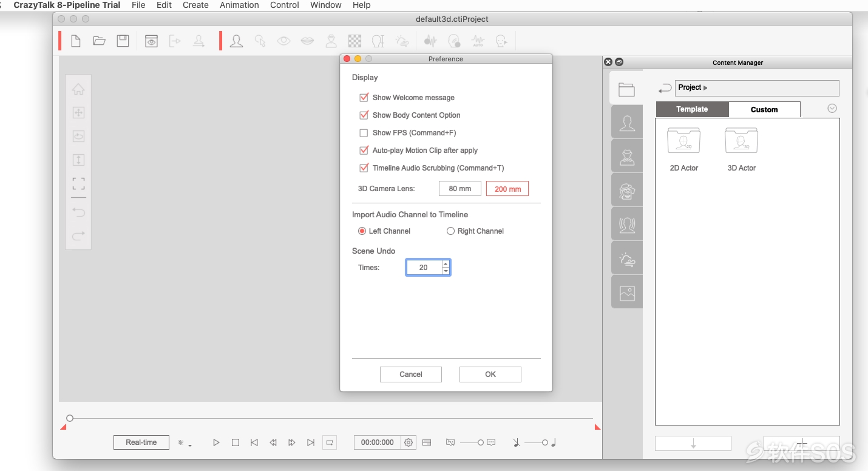Click the Content Manager download arrow button

tap(693, 444)
